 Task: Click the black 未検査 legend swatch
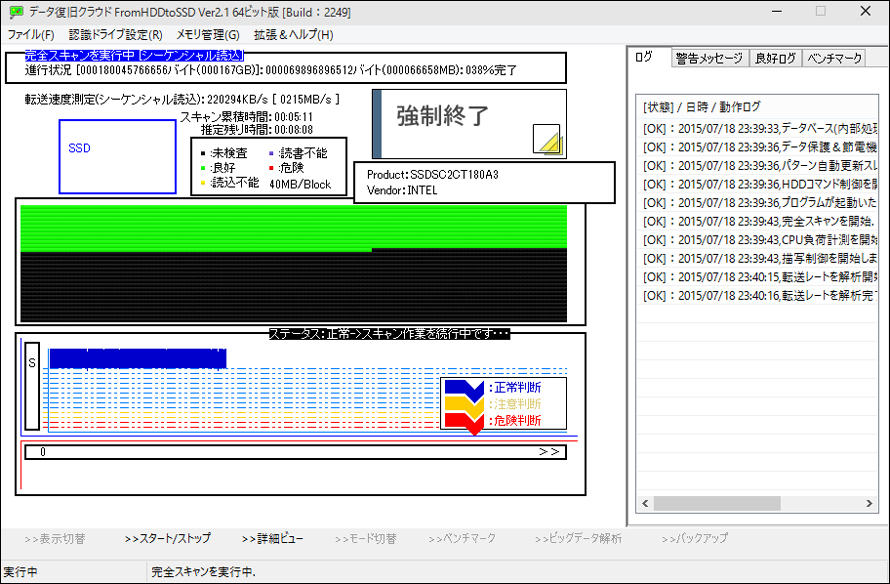point(203,153)
